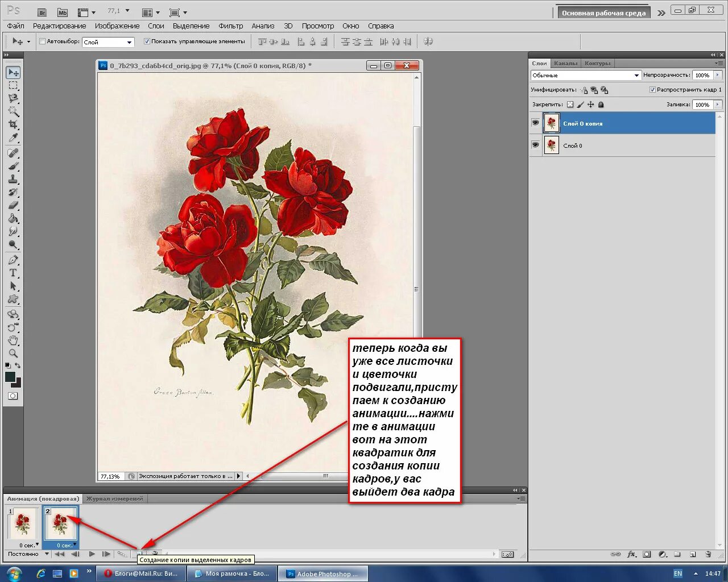Select the Move tool in the toolbox

(x=13, y=73)
